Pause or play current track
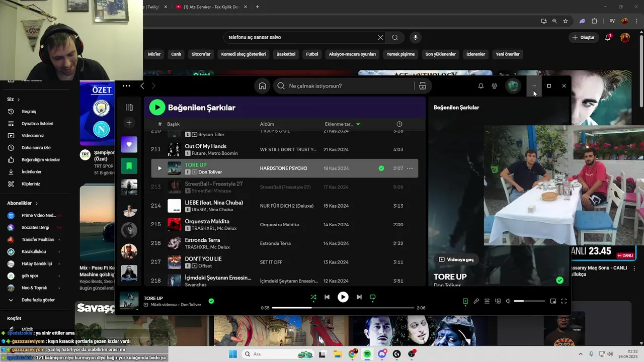Viewport: 644px width, 362px height. pyautogui.click(x=343, y=297)
